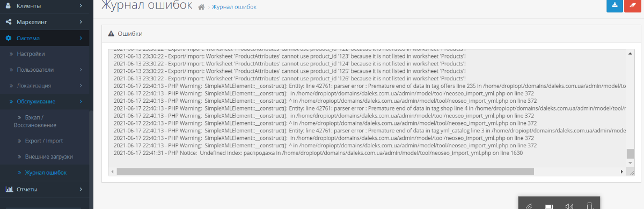Image resolution: width=644 pixels, height=209 pixels.
Task: Select Журнал ошибок in sidebar
Action: click(46, 173)
